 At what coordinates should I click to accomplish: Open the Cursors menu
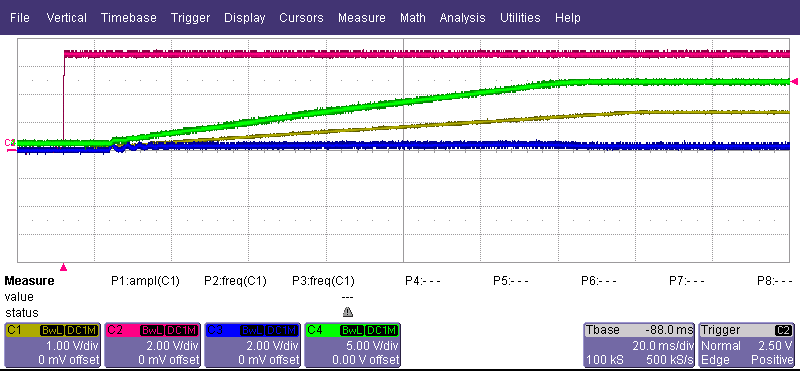[x=301, y=18]
